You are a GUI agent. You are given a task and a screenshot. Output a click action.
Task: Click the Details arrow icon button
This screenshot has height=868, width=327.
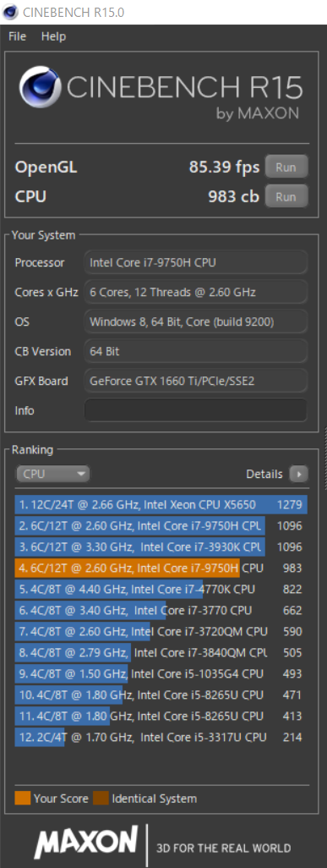tap(299, 474)
